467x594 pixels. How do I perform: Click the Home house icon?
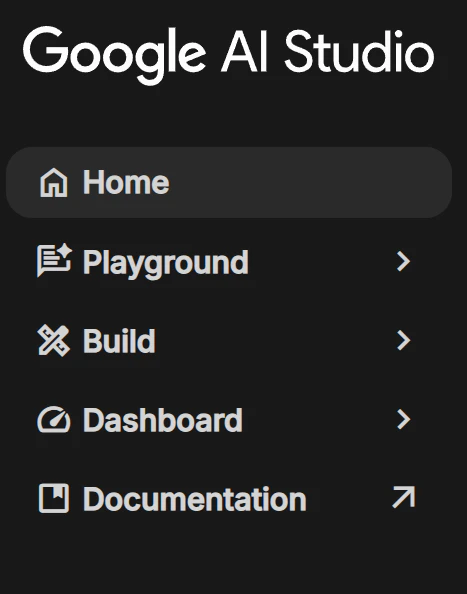coord(54,183)
